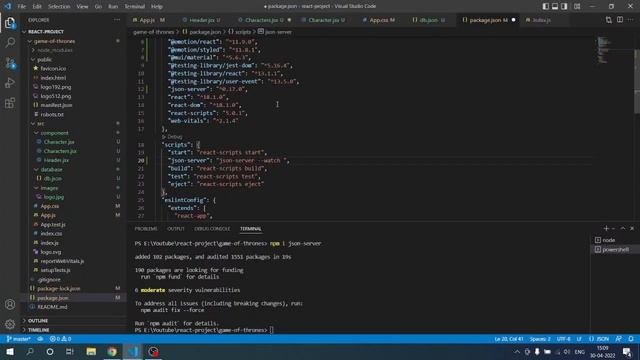The height and width of the screenshot is (360, 640).
Task: Open the Terminal menu
Action: pos(135,7)
